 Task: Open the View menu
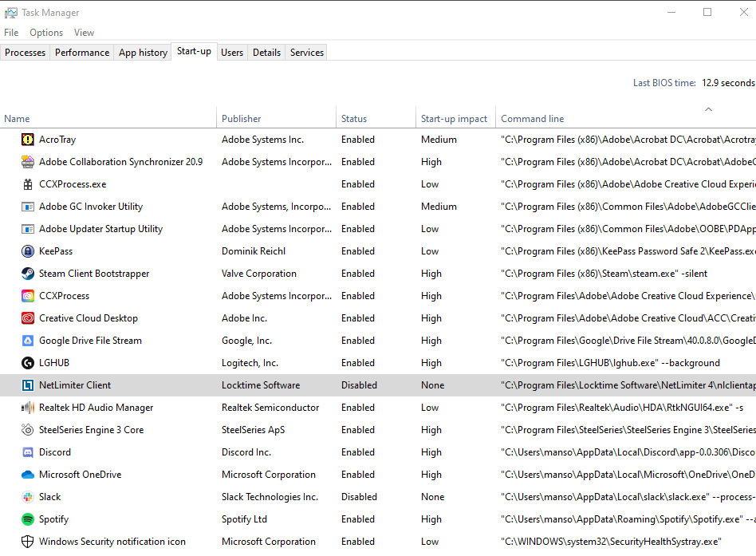coord(84,33)
